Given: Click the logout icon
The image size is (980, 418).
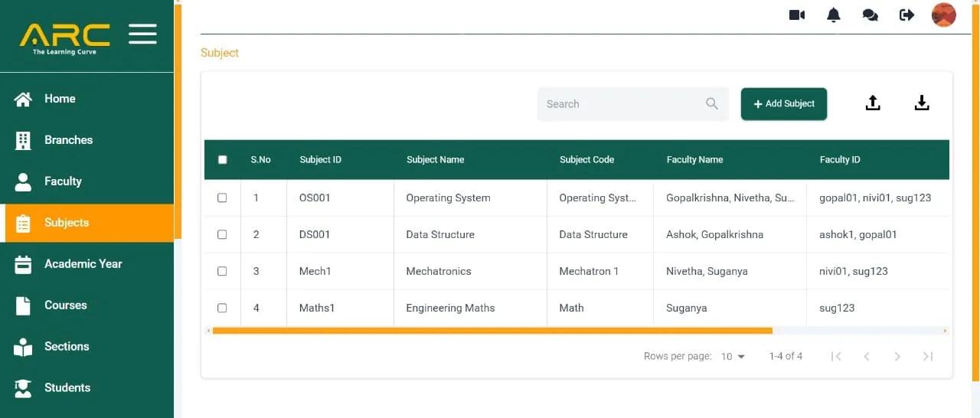Looking at the screenshot, I should [x=906, y=15].
